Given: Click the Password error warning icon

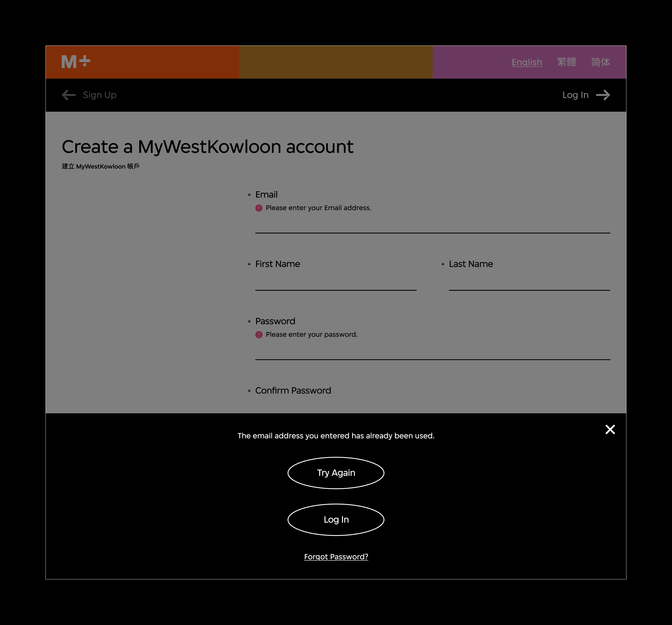Looking at the screenshot, I should (259, 335).
